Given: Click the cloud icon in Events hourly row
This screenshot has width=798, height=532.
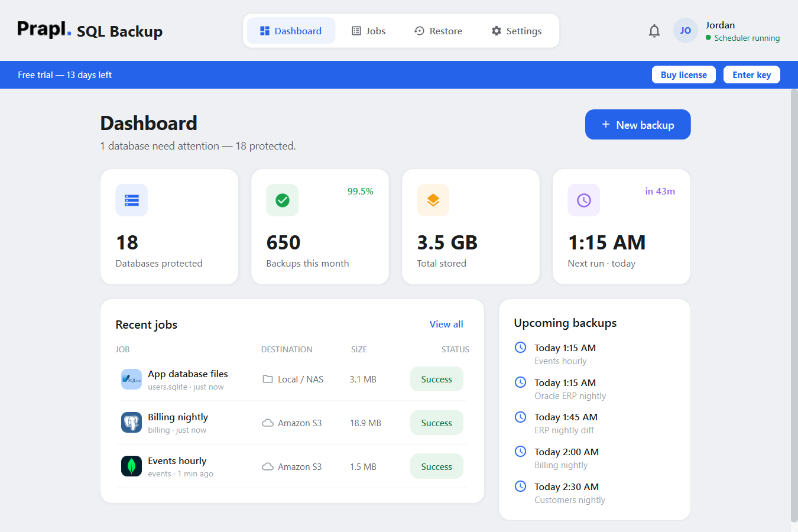Looking at the screenshot, I should 268,466.
